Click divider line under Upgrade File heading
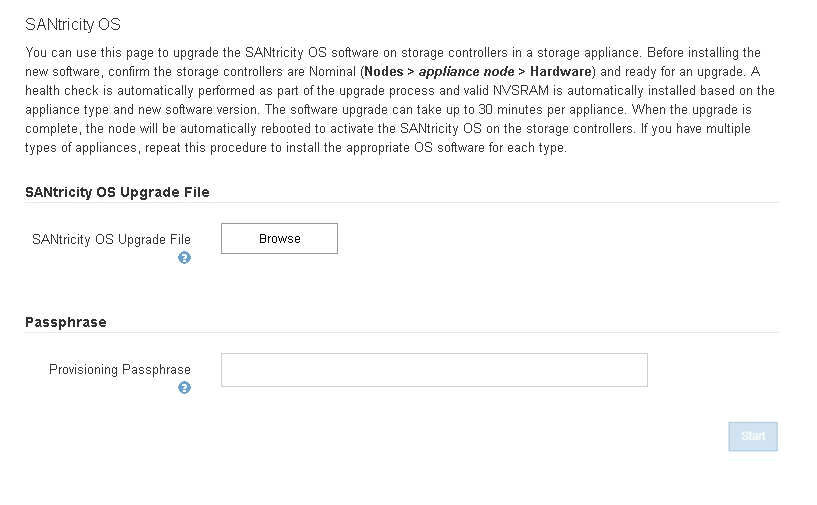 coord(400,203)
